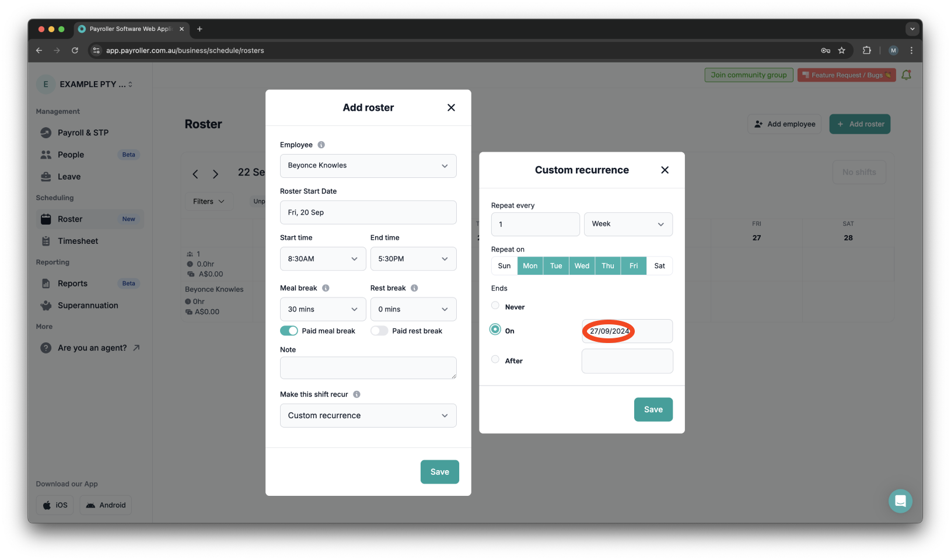Toggle Fri in Repeat on
The width and height of the screenshot is (951, 560).
(x=634, y=266)
